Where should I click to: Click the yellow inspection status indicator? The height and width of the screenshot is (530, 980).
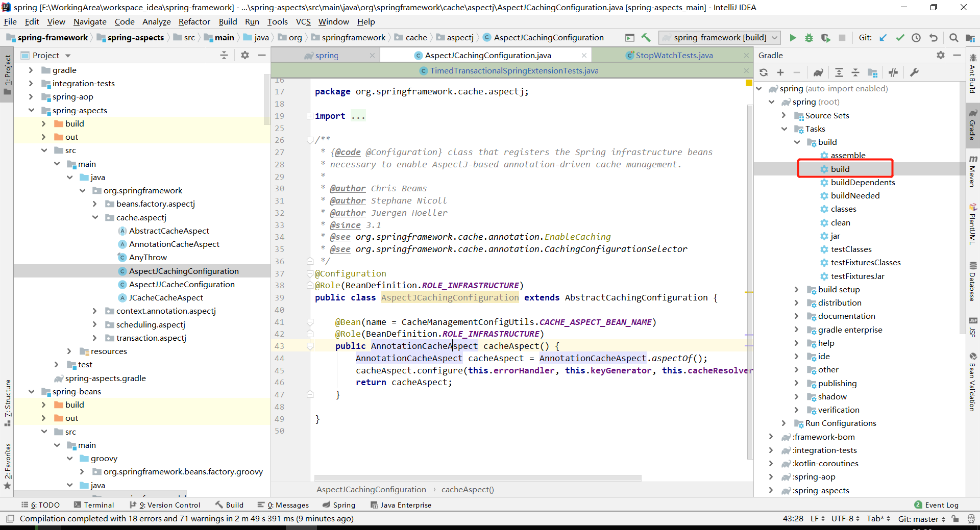coord(749,83)
